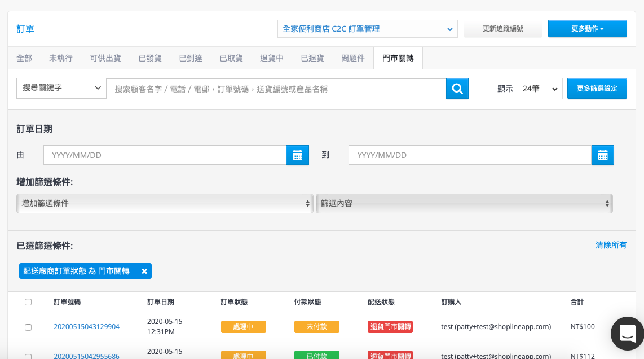This screenshot has height=359, width=644.
Task: Open order 20200515042955686 link
Action: click(x=87, y=356)
